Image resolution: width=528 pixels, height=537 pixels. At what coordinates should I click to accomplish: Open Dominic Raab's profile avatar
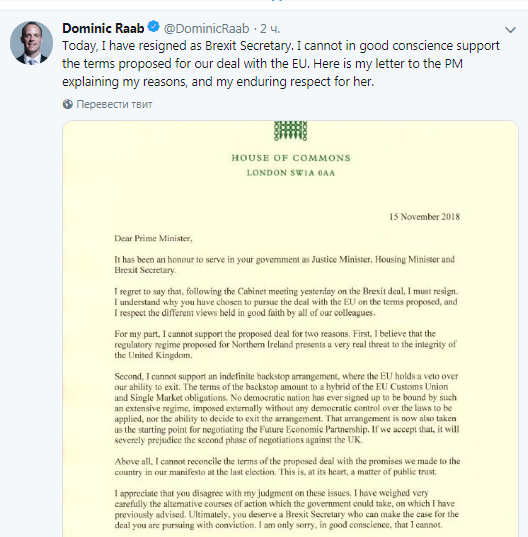(x=32, y=43)
